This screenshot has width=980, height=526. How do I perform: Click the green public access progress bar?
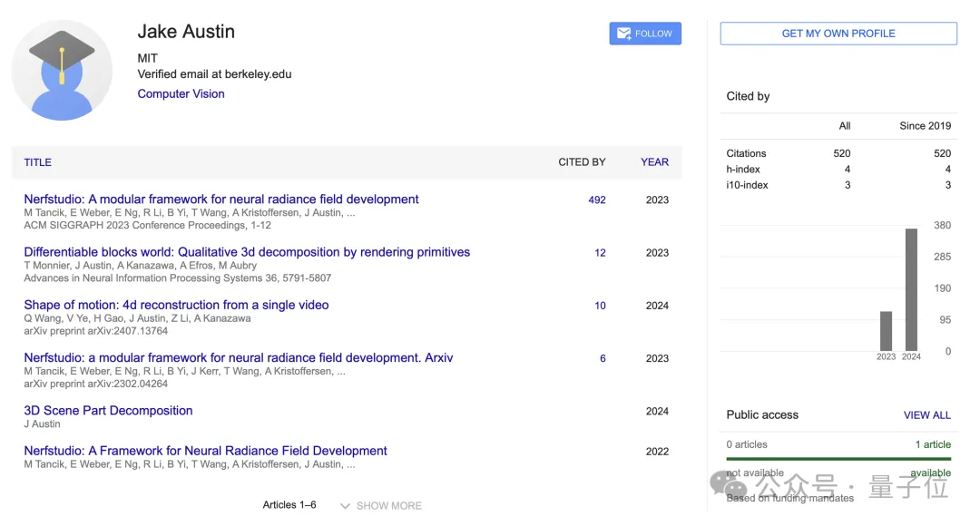[x=838, y=459]
